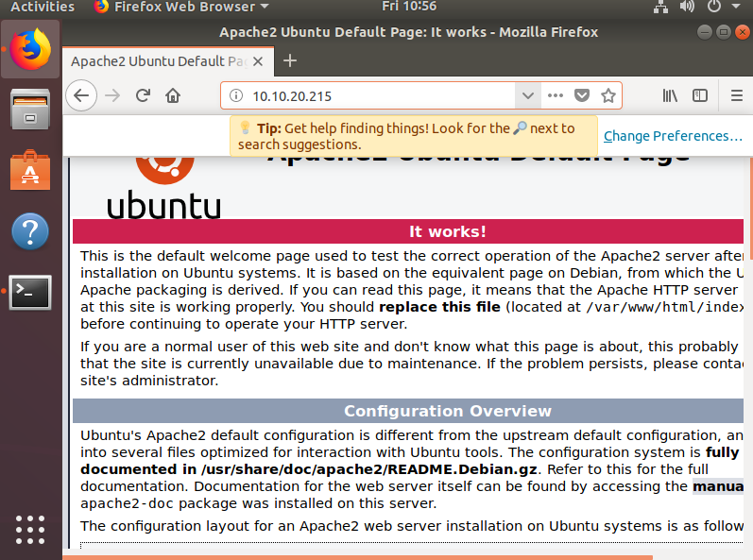Image resolution: width=753 pixels, height=560 pixels.
Task: Open the Files manager in the dock
Action: pos(30,110)
